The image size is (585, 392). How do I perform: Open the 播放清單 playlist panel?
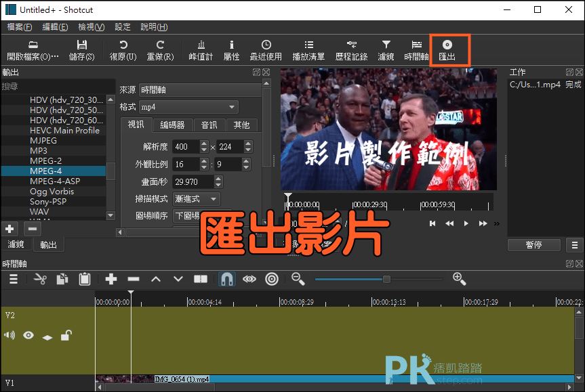[308, 50]
